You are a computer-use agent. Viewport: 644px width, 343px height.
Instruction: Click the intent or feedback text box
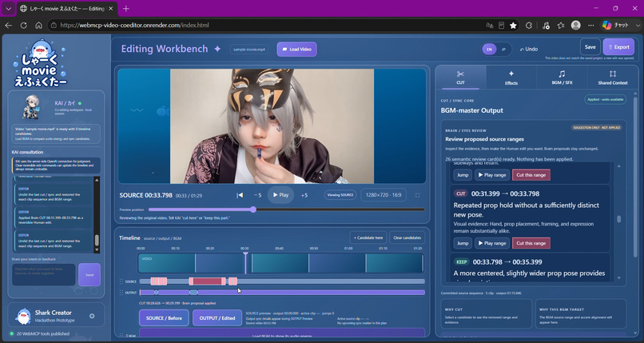click(44, 274)
